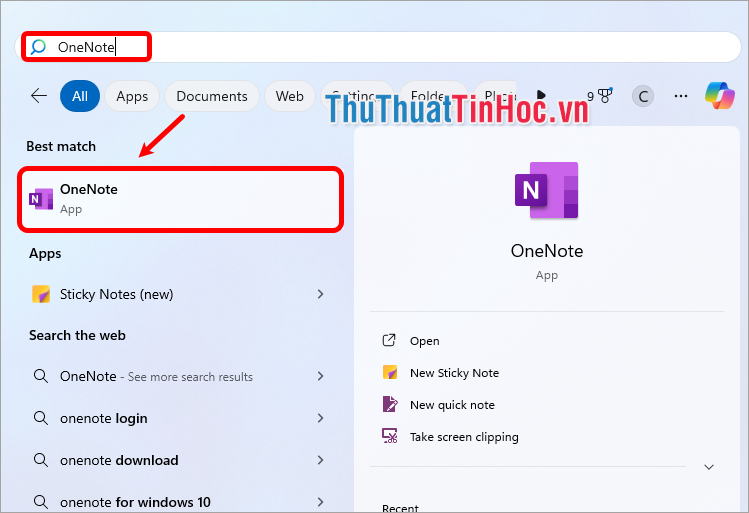Click the screen clipping scissors icon
Screen dimensions: 749x513
point(390,436)
